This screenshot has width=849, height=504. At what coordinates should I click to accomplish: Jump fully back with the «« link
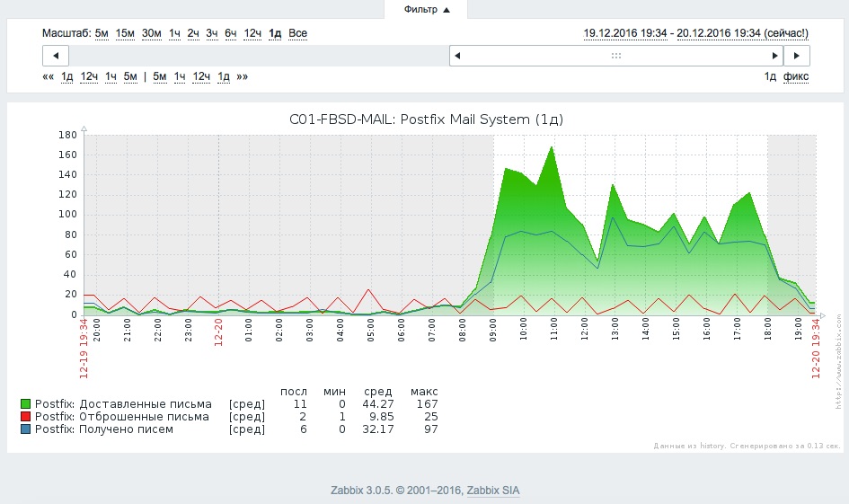click(49, 76)
